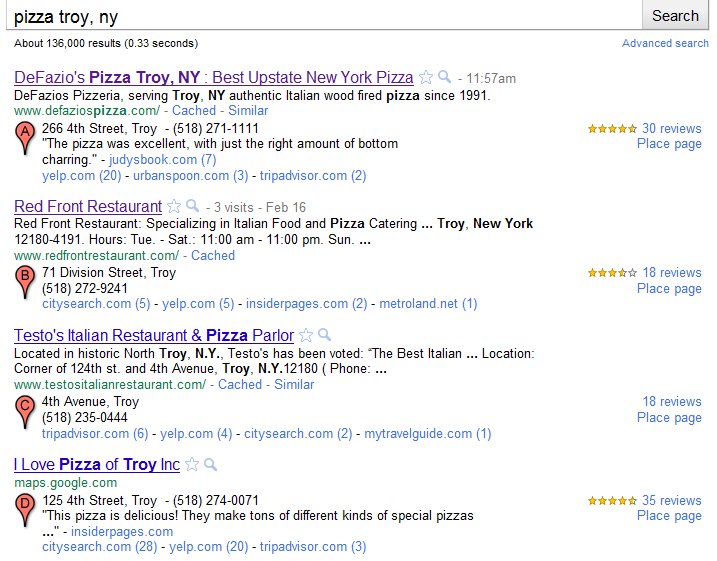Open the preview magnifier for Red Front Restaurant

click(x=193, y=206)
